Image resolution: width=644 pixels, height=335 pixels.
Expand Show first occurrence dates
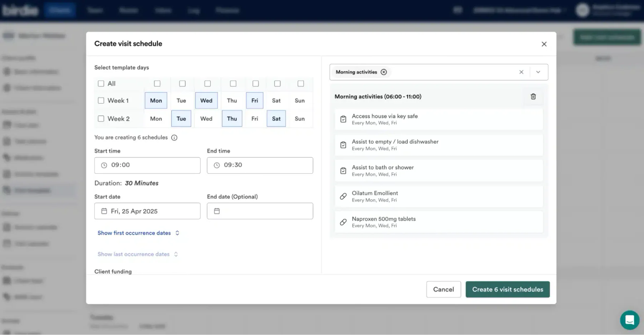click(x=138, y=233)
